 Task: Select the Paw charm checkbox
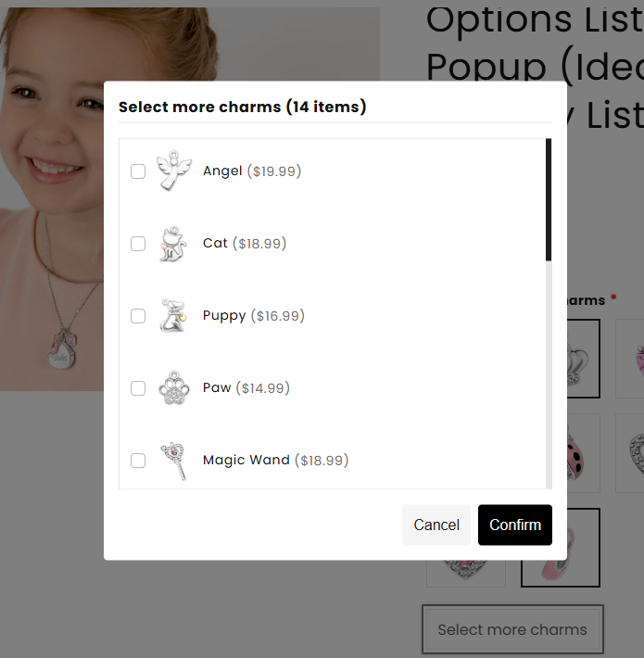pyautogui.click(x=138, y=388)
